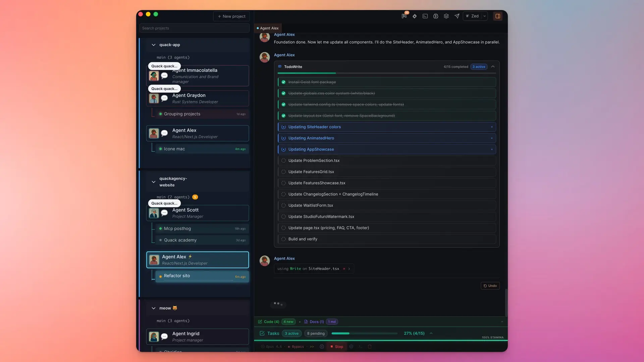Switch to the Agent Alex tab
The height and width of the screenshot is (362, 644).
pyautogui.click(x=268, y=28)
